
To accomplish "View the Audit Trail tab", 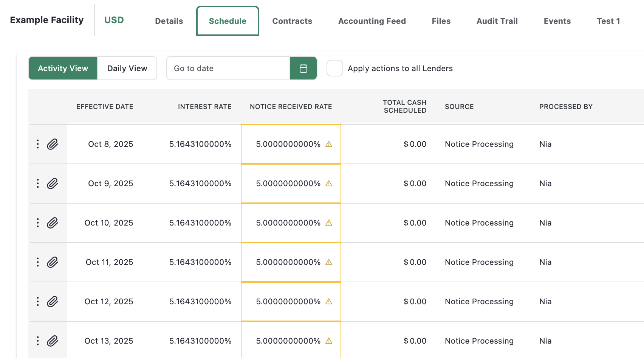I will point(497,21).
